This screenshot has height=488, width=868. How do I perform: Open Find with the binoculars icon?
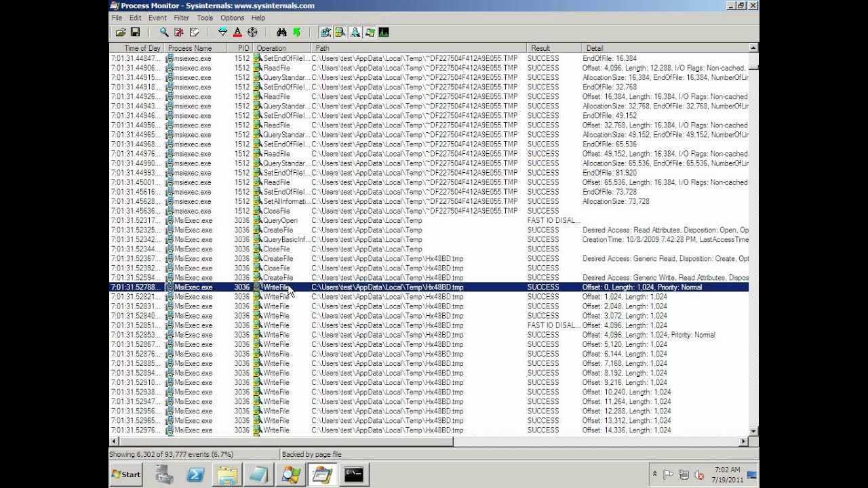click(x=281, y=32)
